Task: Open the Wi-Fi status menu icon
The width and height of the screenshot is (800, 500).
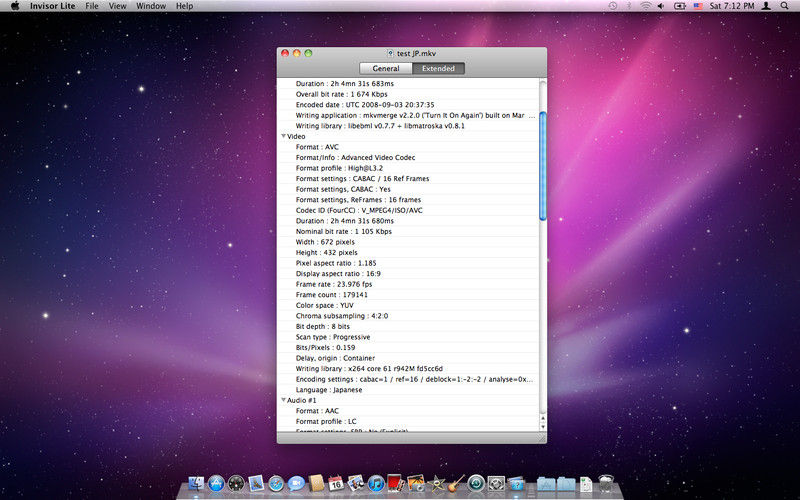Action: click(646, 6)
